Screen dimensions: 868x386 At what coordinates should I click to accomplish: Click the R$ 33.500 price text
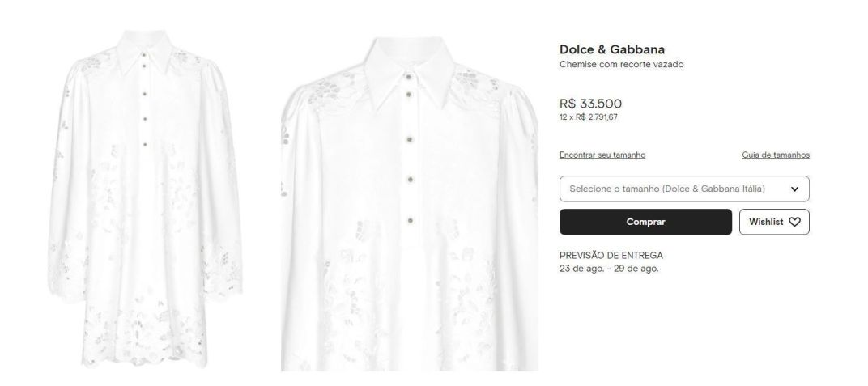[590, 104]
